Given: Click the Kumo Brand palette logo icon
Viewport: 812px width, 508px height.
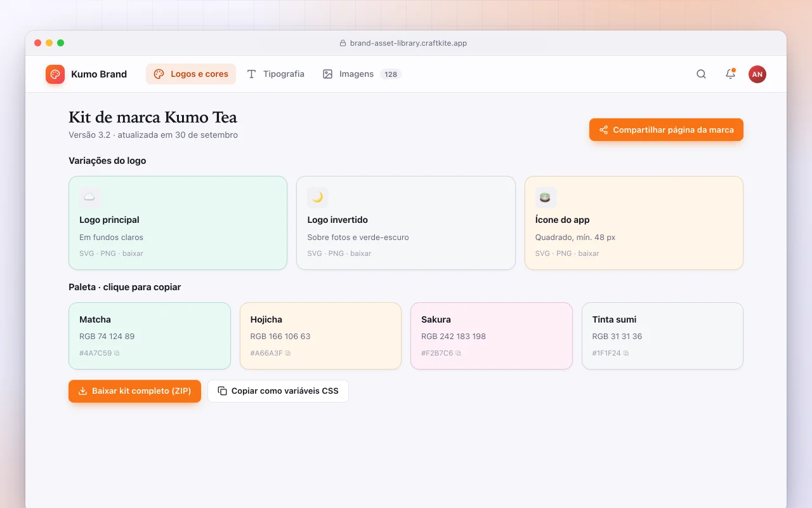Looking at the screenshot, I should coord(55,74).
